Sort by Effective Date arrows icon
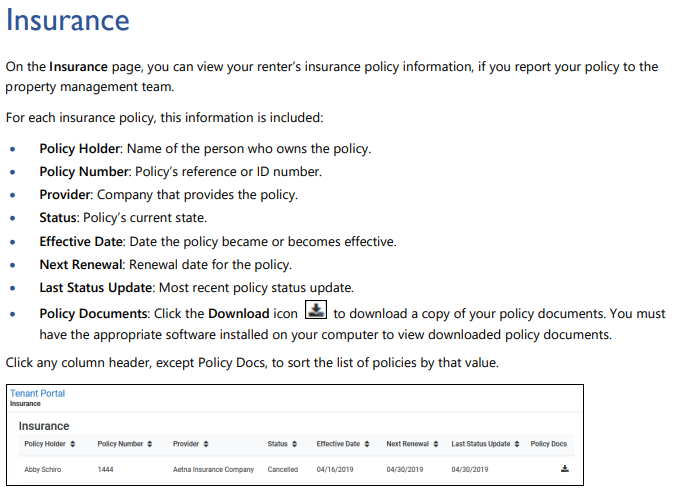Viewport: 698px width, 497px height. coord(367,444)
